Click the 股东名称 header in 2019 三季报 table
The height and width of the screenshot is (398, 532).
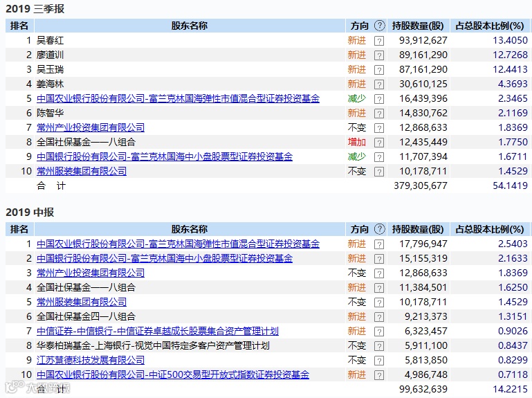pyautogui.click(x=190, y=26)
